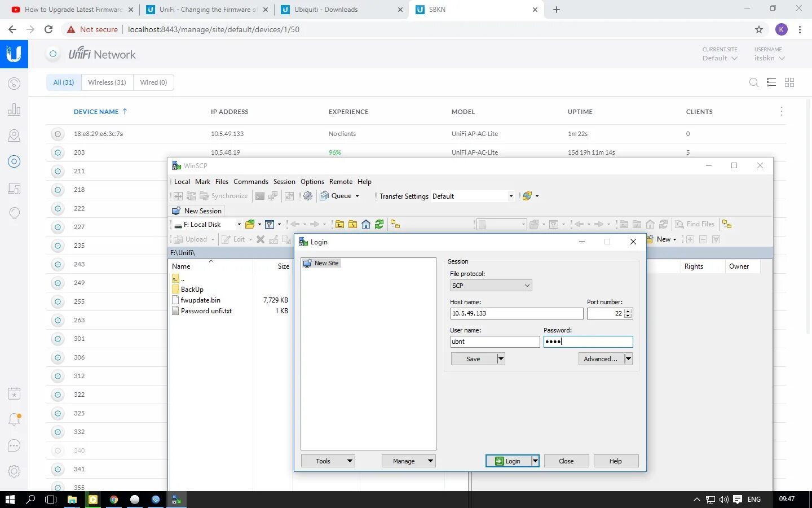Go to root directory in local panel
812x508 pixels.
(353, 224)
